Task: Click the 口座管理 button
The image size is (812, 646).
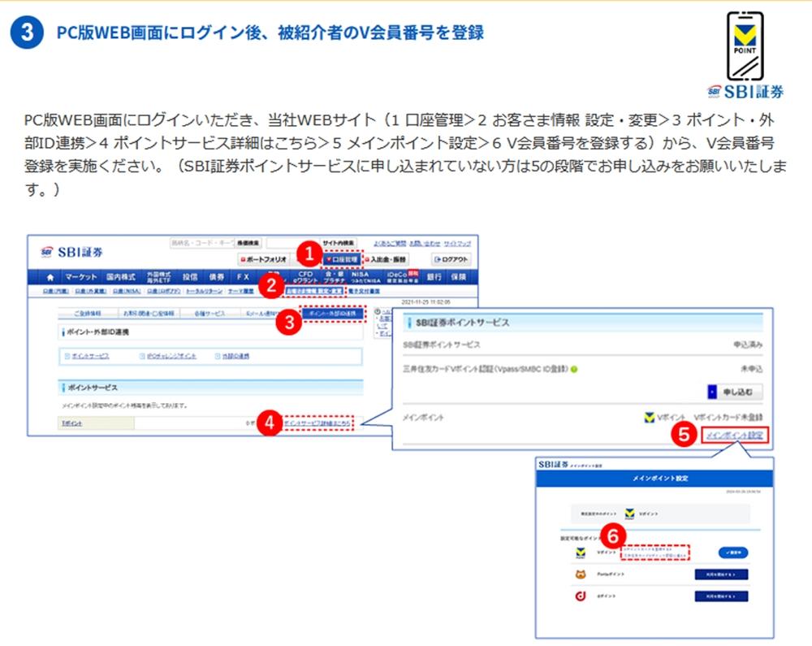Action: click(342, 259)
